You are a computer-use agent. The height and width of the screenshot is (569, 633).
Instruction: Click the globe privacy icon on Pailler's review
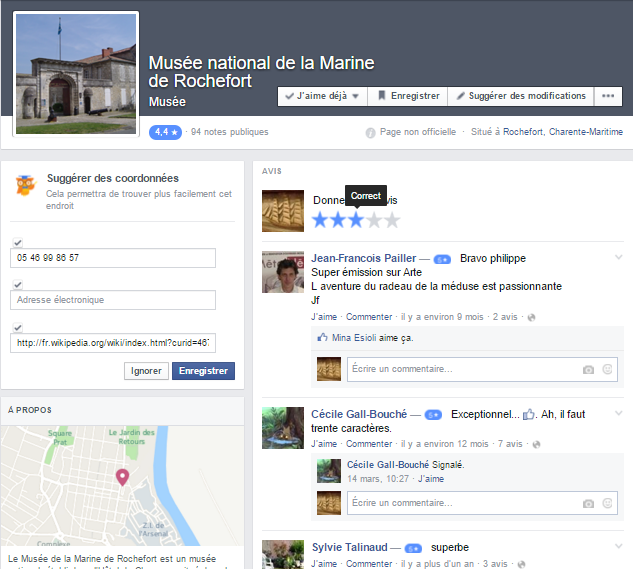[x=531, y=317]
